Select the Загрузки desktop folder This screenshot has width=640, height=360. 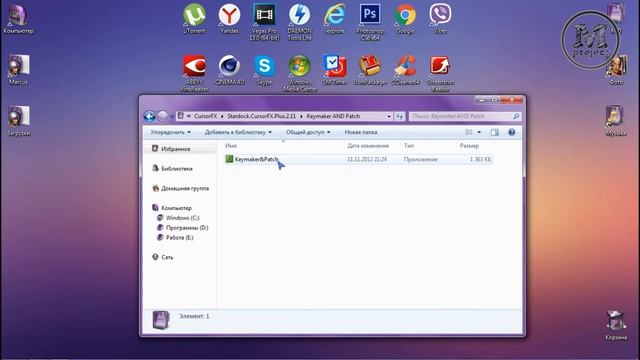click(x=18, y=121)
